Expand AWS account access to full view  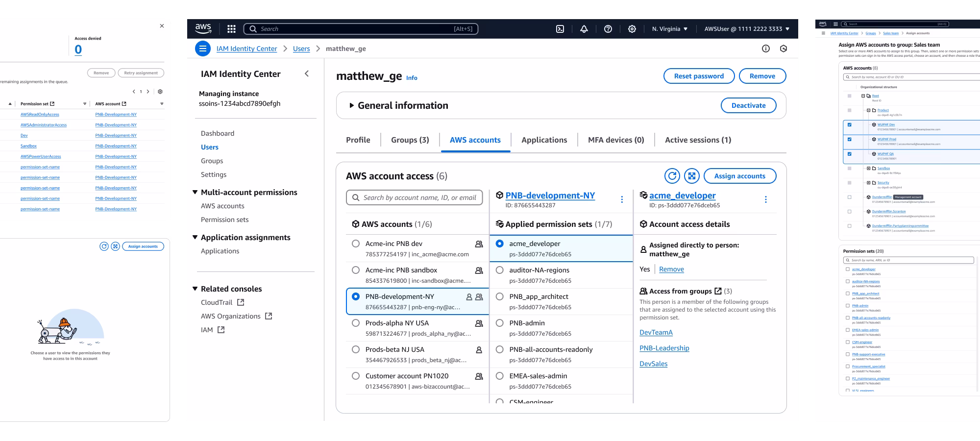pos(691,176)
